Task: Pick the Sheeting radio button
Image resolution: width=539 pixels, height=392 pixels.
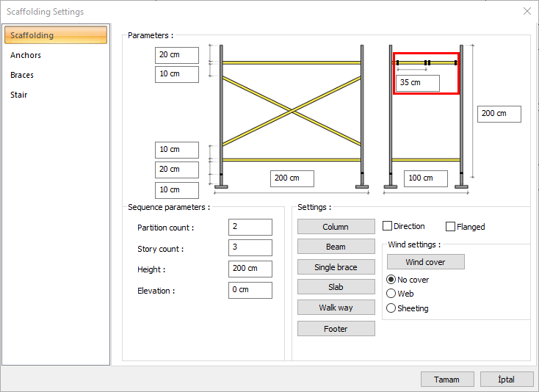Action: tap(391, 308)
